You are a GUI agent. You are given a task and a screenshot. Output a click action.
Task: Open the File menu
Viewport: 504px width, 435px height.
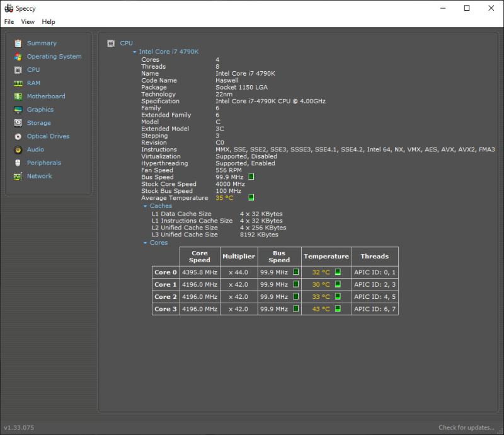click(9, 21)
